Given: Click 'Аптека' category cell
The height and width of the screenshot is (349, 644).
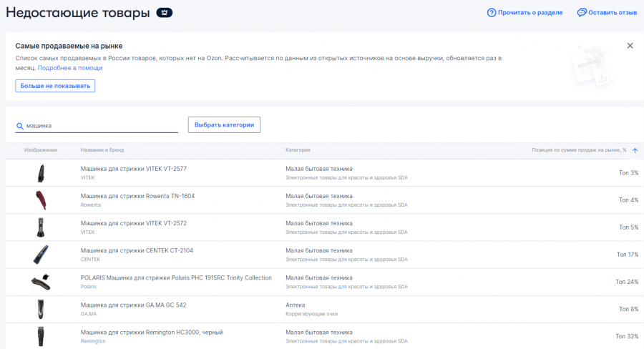Looking at the screenshot, I should tap(296, 305).
